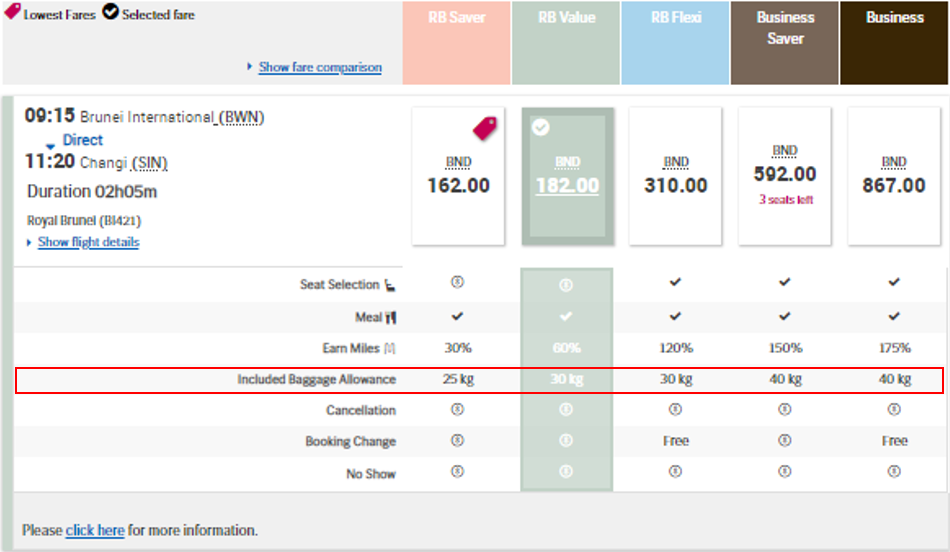Select the RB Saver fare BND 162.00

click(458, 176)
